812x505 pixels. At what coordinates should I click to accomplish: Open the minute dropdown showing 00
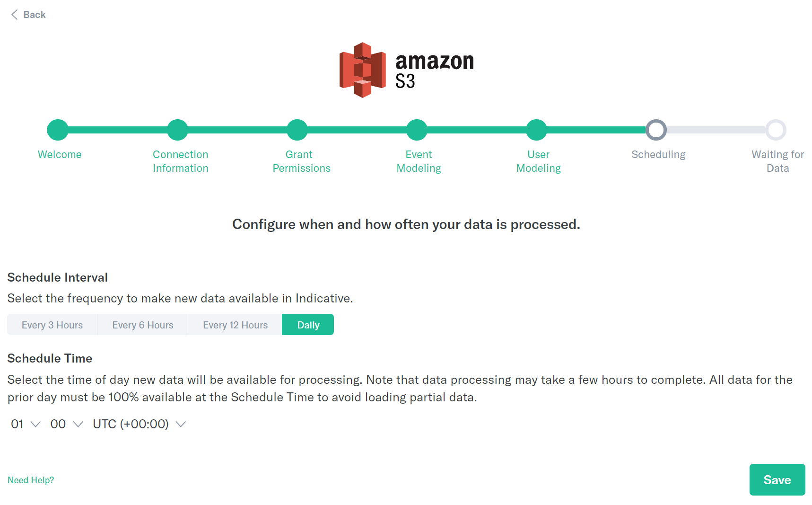click(x=65, y=424)
